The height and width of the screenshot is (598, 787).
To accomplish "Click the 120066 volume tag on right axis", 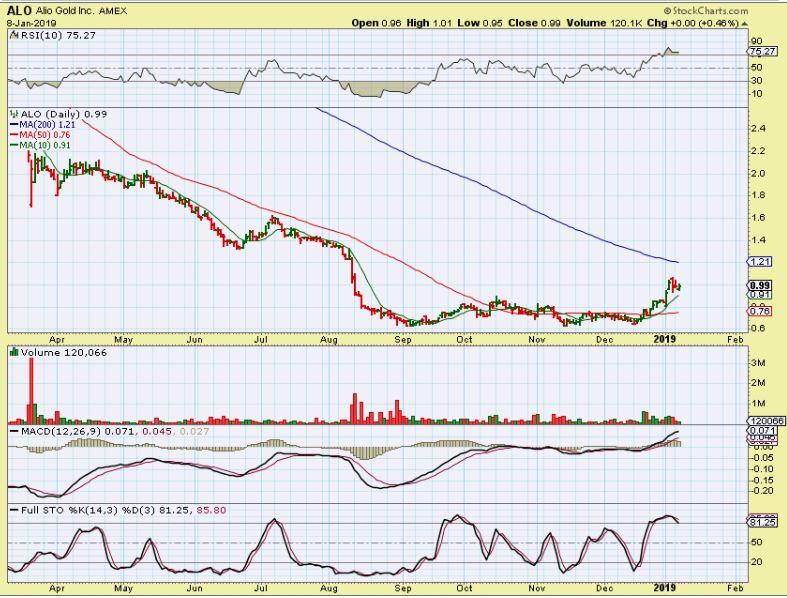I will pyautogui.click(x=766, y=421).
